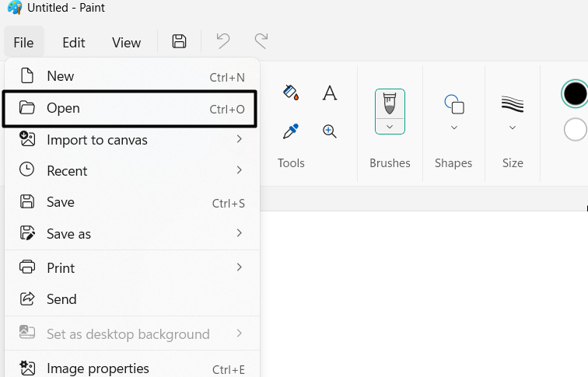The width and height of the screenshot is (588, 377).
Task: Click the Redo arrow icon
Action: [261, 42]
